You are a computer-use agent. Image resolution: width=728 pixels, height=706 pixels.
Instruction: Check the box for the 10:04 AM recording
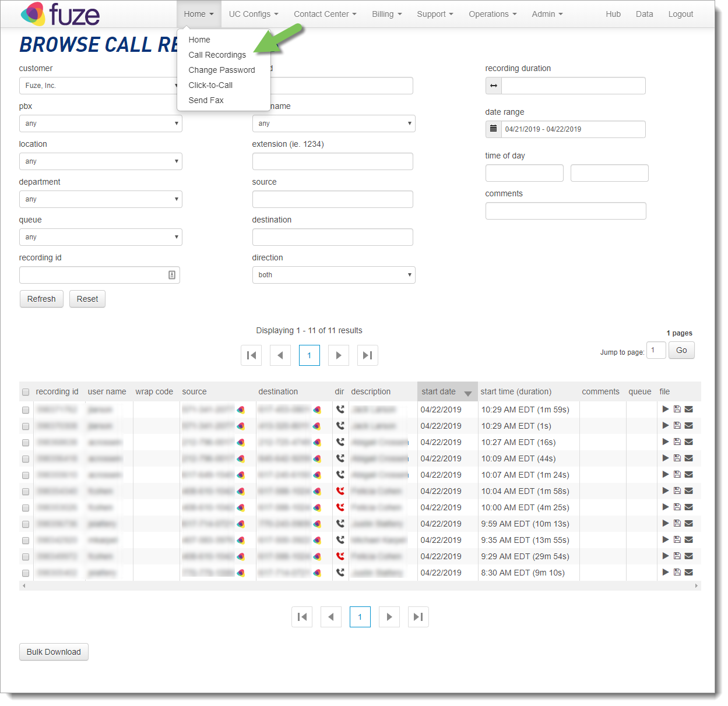click(26, 492)
